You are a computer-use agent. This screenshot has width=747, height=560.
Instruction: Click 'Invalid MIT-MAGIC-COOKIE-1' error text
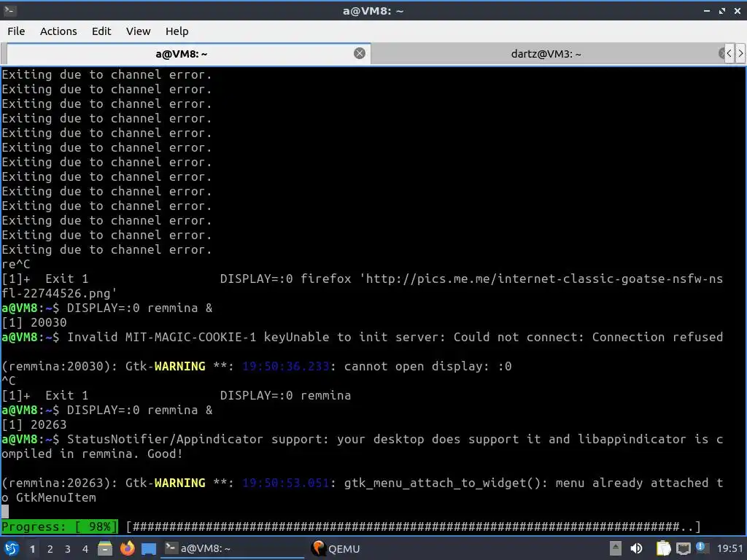[x=161, y=337]
